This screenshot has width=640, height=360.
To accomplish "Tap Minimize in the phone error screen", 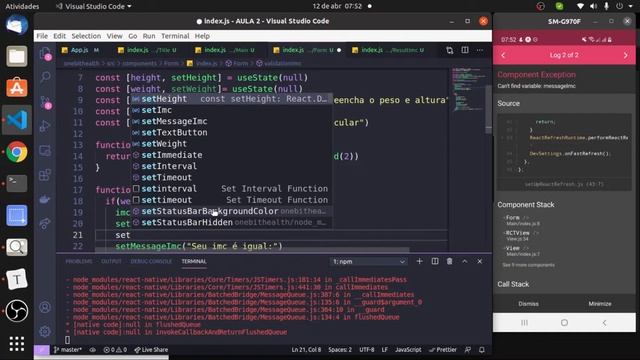I will coord(600,304).
